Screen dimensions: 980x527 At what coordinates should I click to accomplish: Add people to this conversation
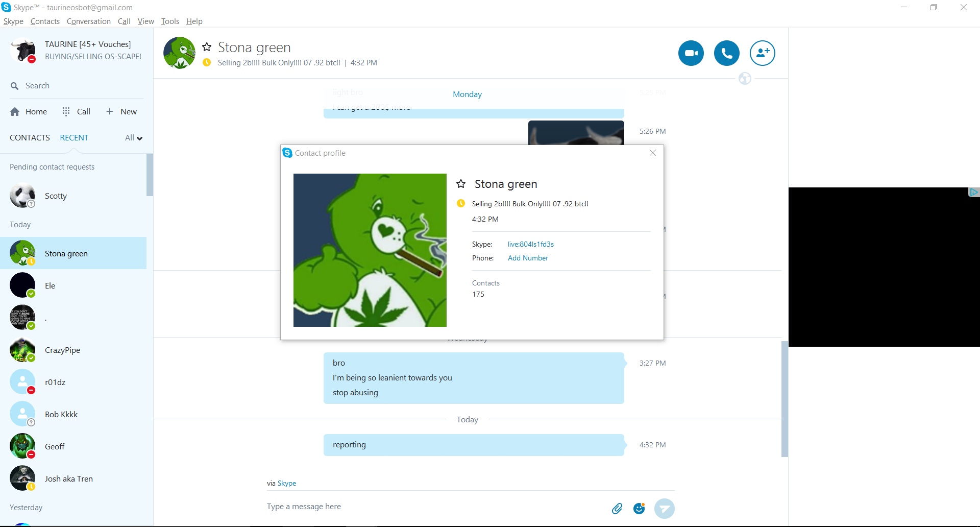(x=763, y=53)
